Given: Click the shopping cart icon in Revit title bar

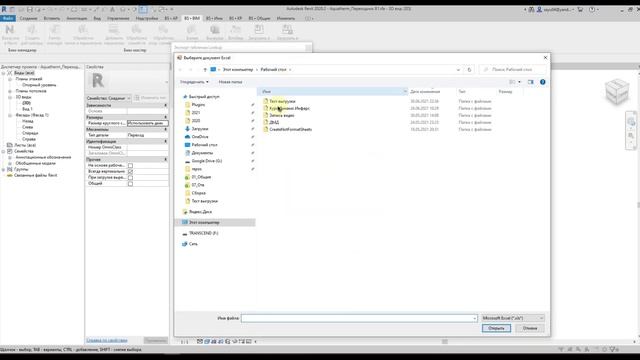Looking at the screenshot, I should pyautogui.click(x=580, y=9).
